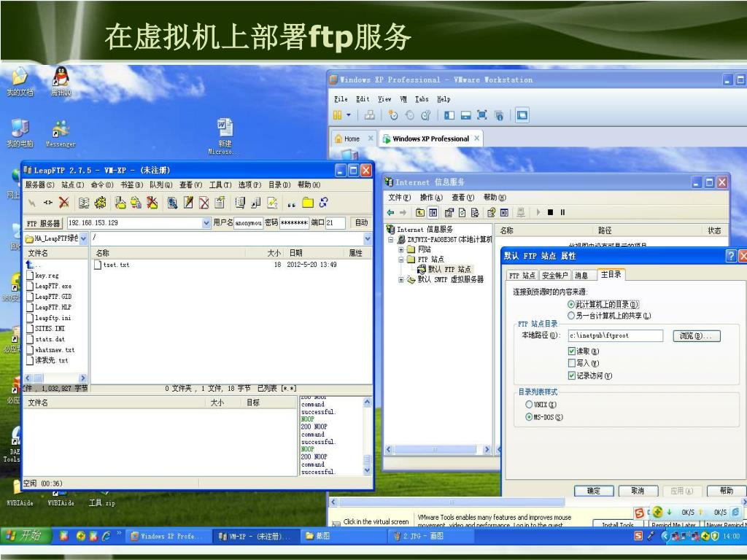
Task: Click the LeapFTP blue refresh arrows icon
Action: (x=324, y=203)
